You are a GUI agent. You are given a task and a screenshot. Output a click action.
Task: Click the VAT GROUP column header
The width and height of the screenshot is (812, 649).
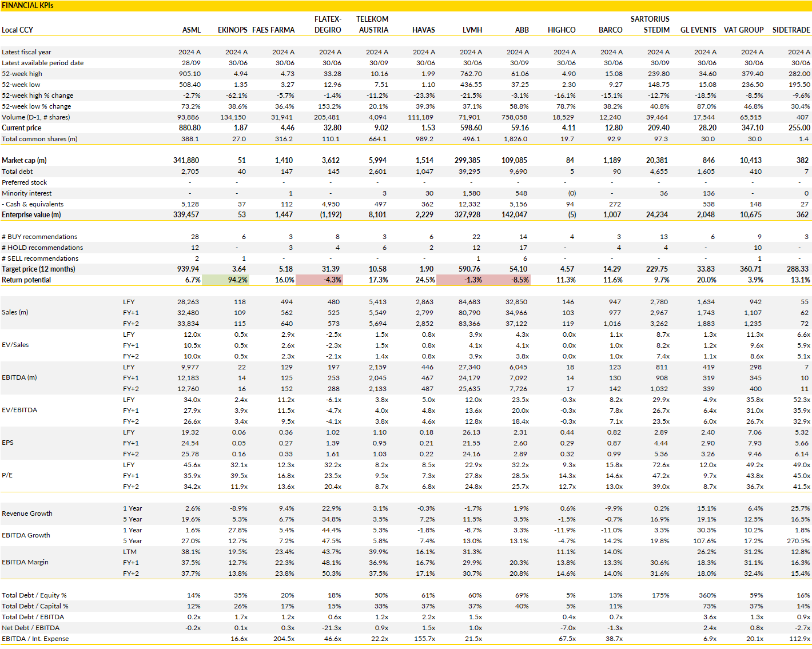pos(744,30)
